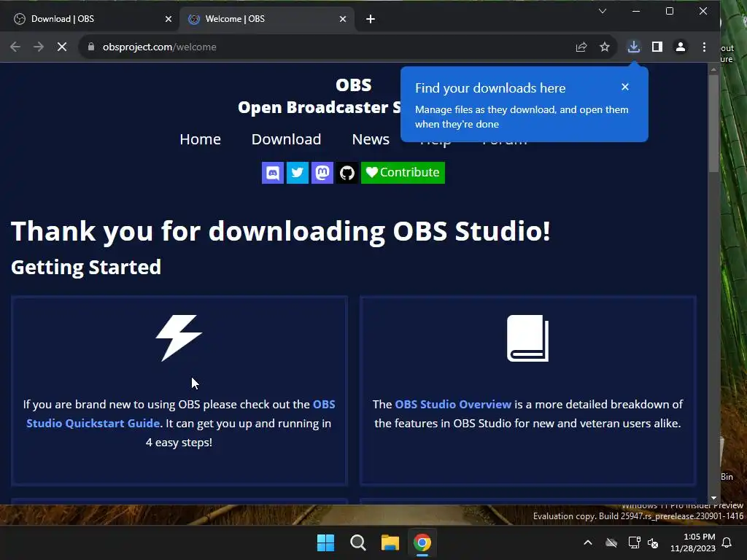
Task: Click the scrollbar down arrow
Action: pyautogui.click(x=713, y=497)
